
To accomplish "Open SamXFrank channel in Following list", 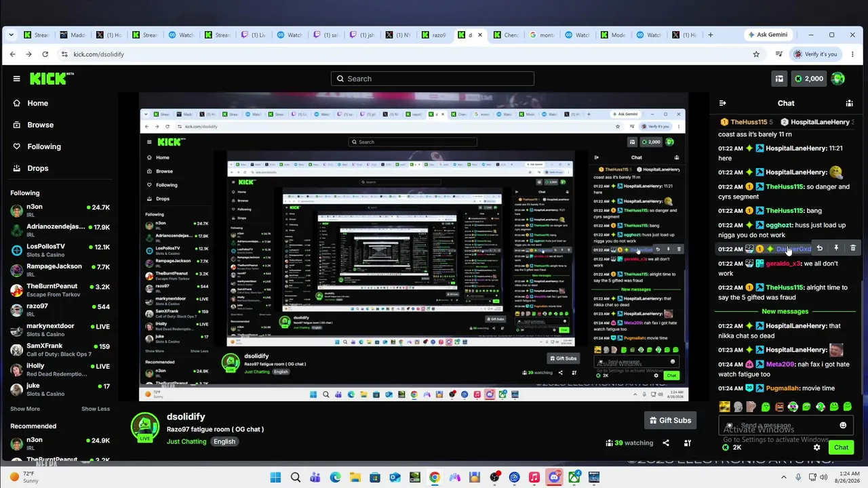I will pos(60,350).
